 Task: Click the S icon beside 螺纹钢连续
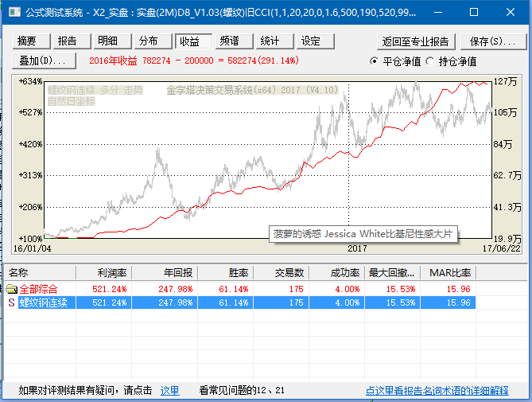[x=11, y=302]
